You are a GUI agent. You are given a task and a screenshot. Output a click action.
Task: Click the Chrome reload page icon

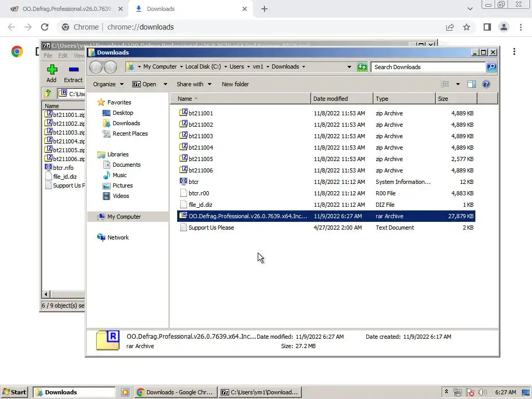45,27
